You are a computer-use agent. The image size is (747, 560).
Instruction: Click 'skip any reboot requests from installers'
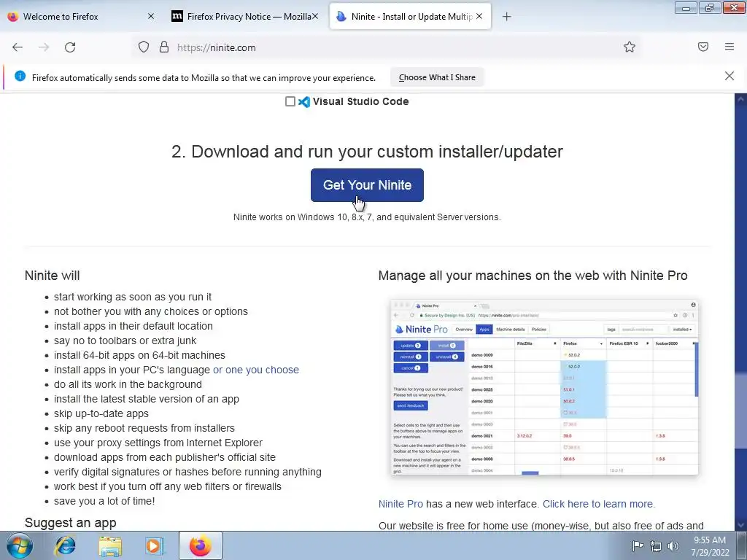(x=144, y=428)
